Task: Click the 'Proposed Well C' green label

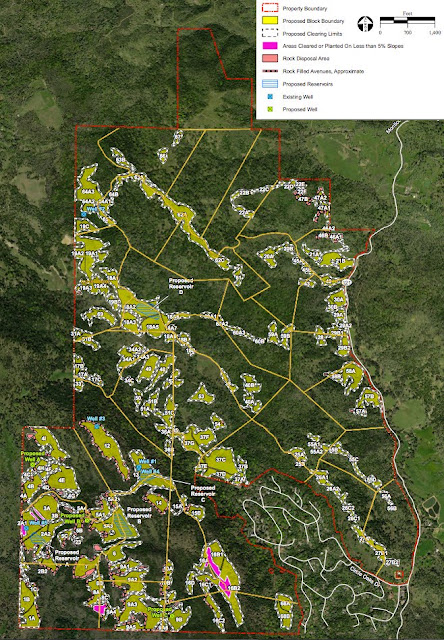Action: point(160,612)
